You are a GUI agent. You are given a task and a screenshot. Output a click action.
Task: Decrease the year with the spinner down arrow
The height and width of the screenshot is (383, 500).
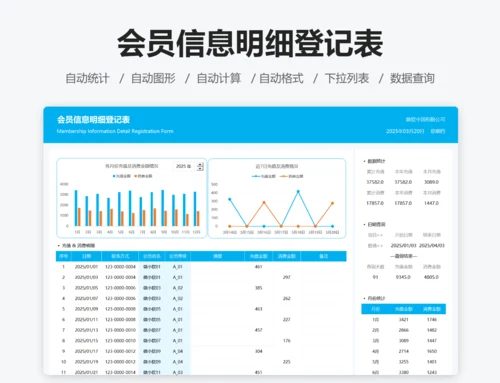point(200,168)
